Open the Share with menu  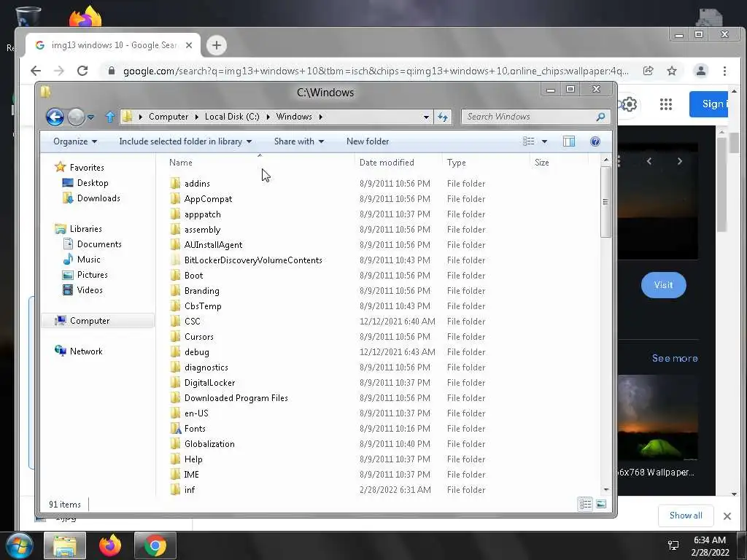[298, 141]
